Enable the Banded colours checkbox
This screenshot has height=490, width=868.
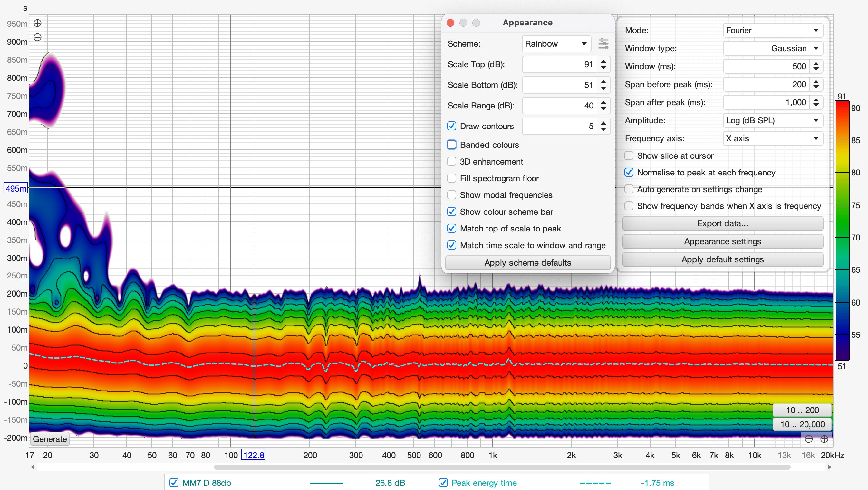pos(451,145)
